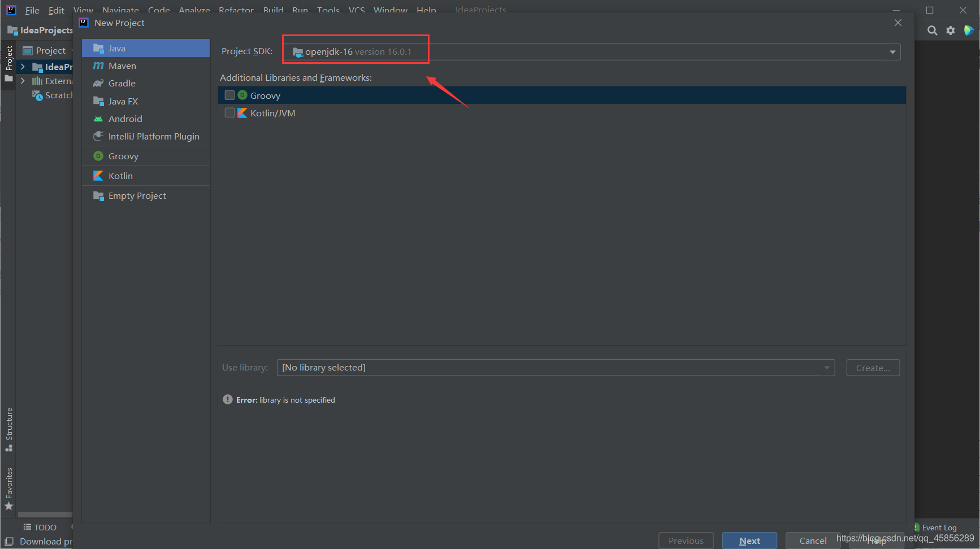Toggle tool window quick access icon
The width and height of the screenshot is (980, 549).
(x=9, y=541)
